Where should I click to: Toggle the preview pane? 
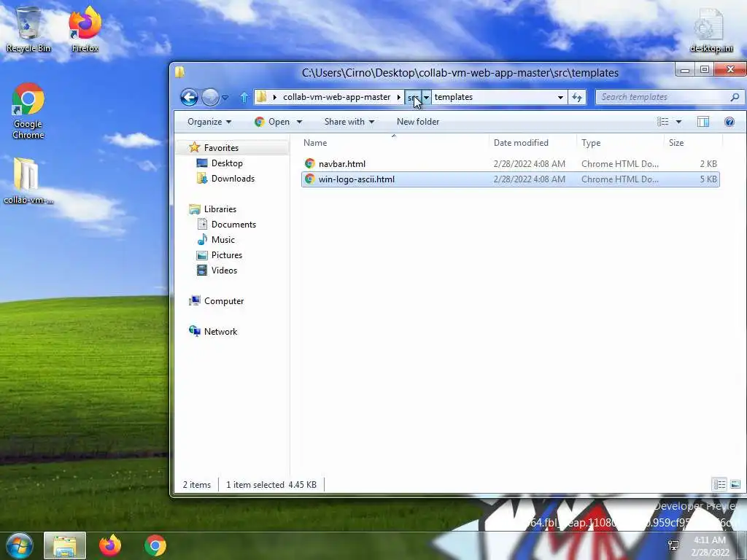(x=703, y=122)
